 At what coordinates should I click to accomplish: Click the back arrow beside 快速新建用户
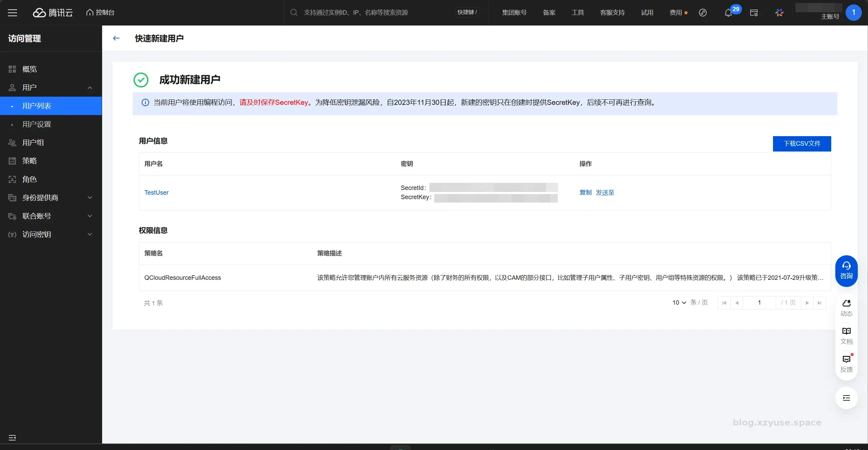pos(116,38)
